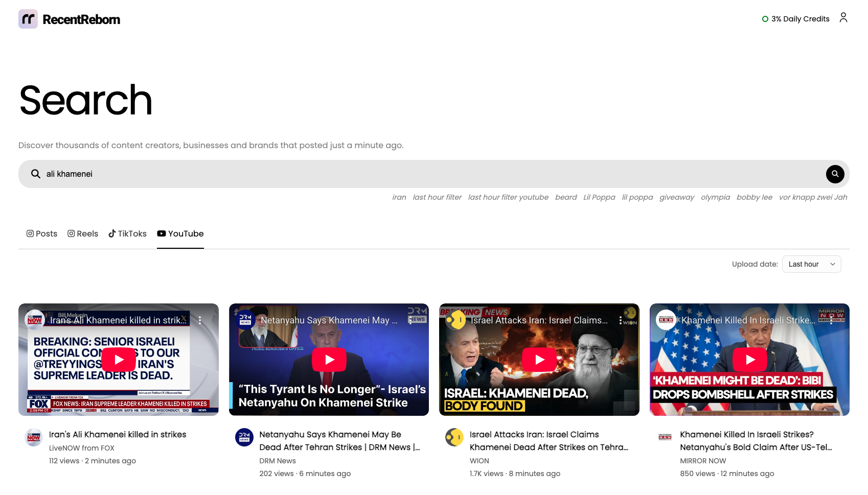Click Mirror Now avatar in fourth thumbnail
Viewport: 868px width, 495px height.
(x=666, y=320)
